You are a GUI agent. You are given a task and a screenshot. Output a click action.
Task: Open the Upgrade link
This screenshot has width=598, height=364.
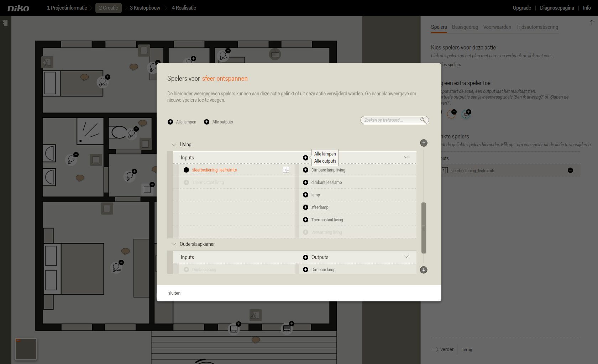click(522, 8)
